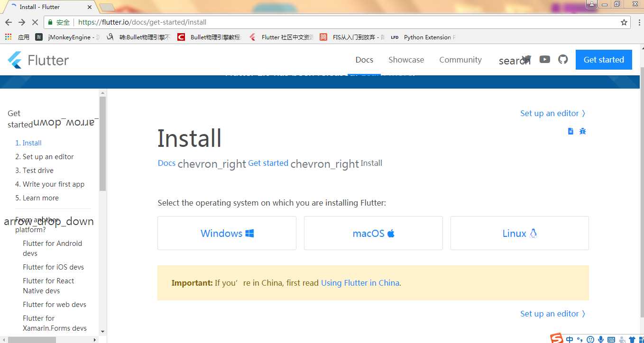Click bottom 'Set up an editor' next link

[x=553, y=314]
